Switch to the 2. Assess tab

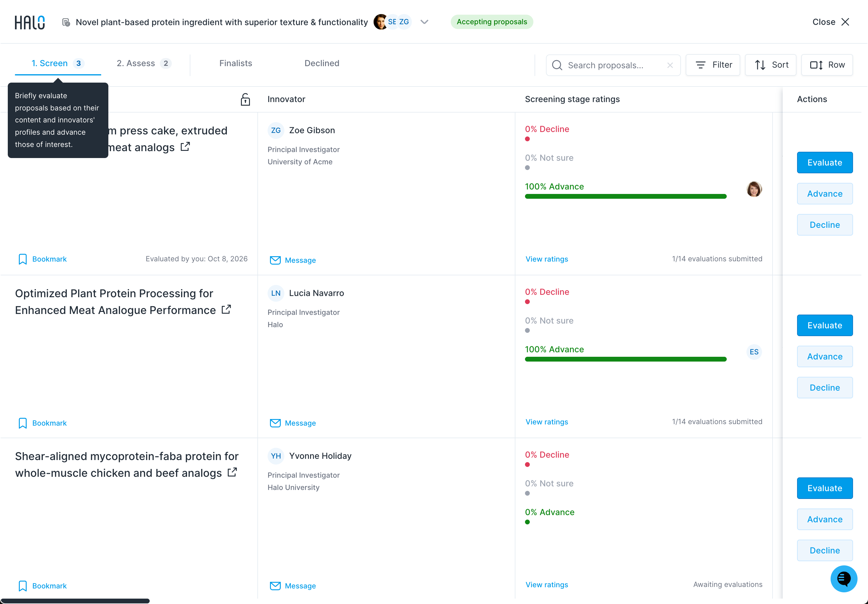tap(144, 63)
